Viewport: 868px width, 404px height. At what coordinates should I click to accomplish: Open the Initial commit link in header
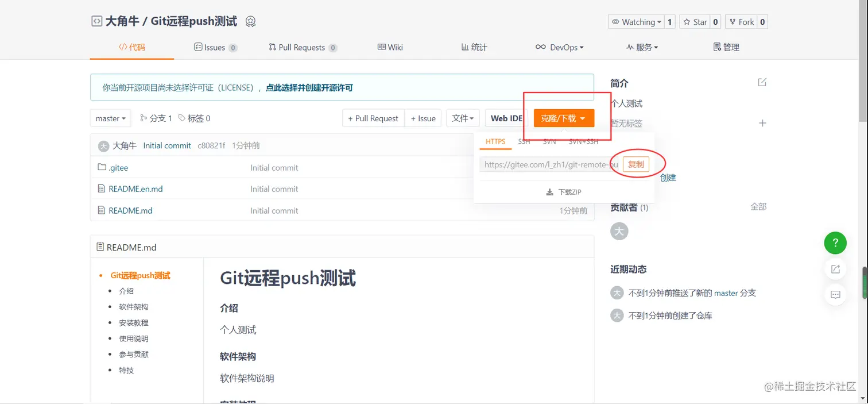(167, 146)
